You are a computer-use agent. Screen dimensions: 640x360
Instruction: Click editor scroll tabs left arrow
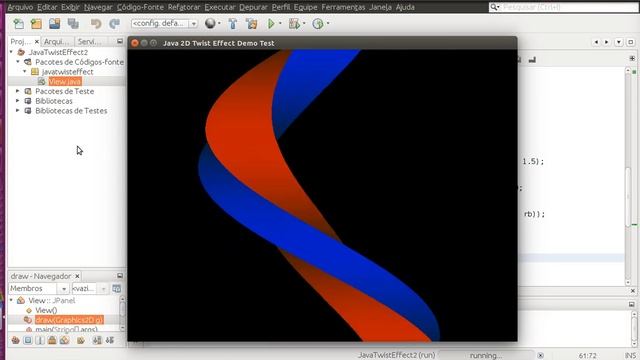point(596,42)
